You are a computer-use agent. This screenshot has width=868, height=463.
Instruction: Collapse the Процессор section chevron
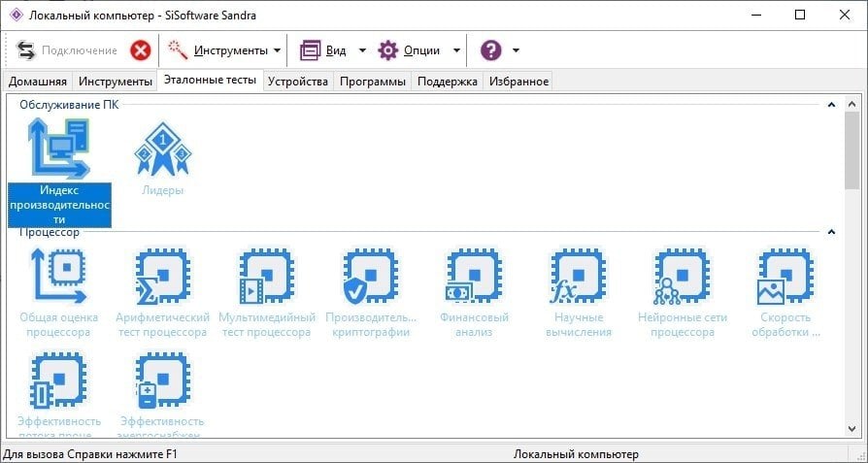tap(831, 232)
